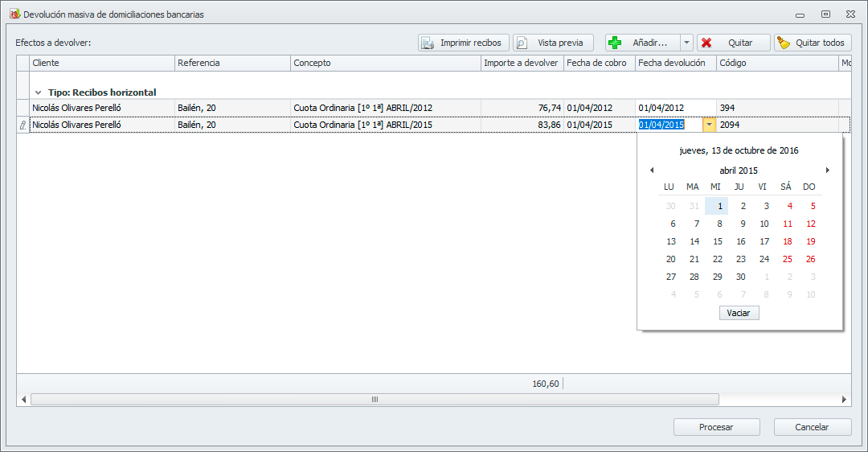Click the código 394 cell
The width and height of the screenshot is (868, 452).
777,108
